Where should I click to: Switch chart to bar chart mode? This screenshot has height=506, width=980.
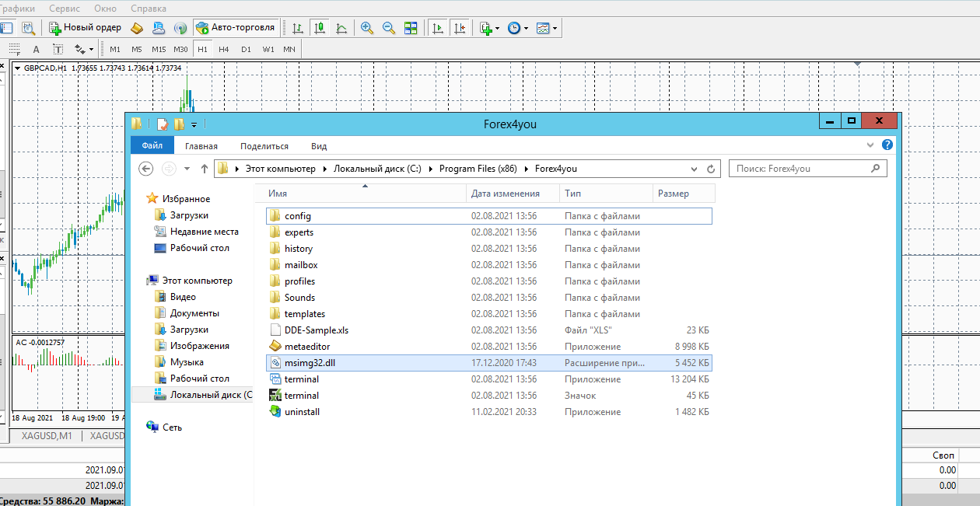[297, 28]
